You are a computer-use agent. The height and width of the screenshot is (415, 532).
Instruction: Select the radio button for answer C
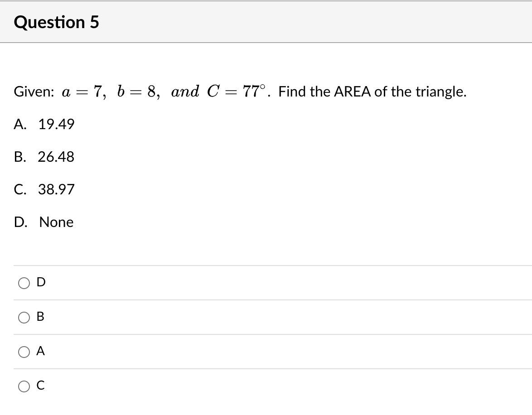point(23,386)
